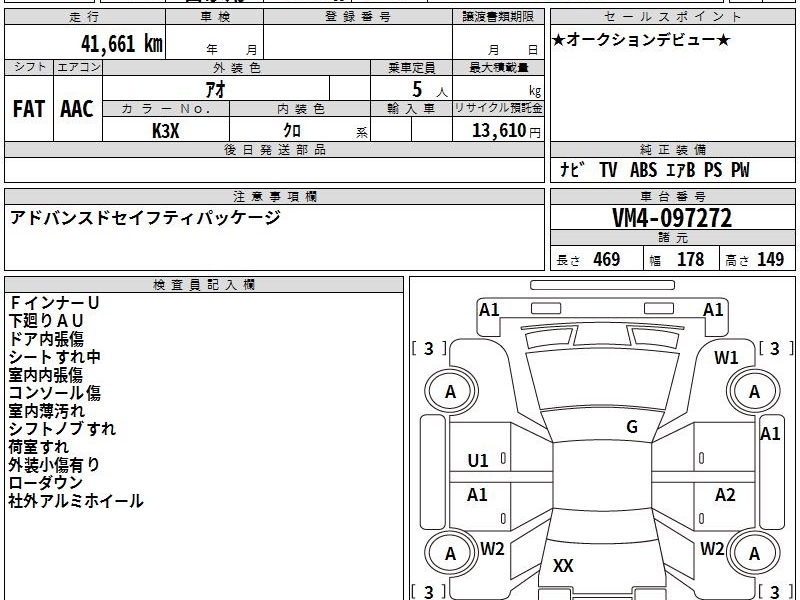Select the 外装色 header cell

[237, 67]
